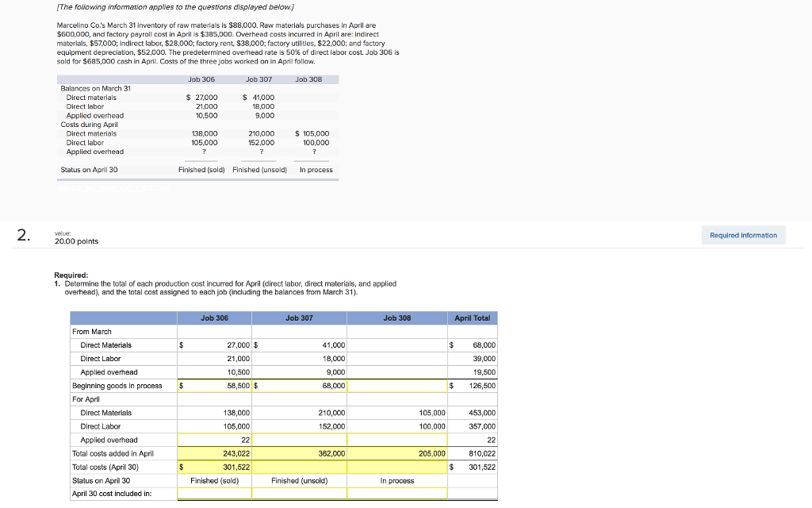Click the empty Applied overhead cell for Job 308
812x508 pixels.
coord(396,440)
